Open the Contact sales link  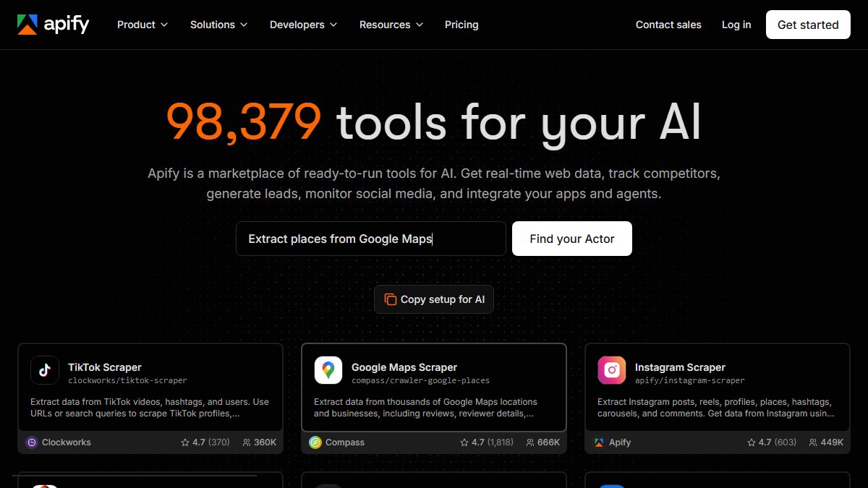coord(668,25)
